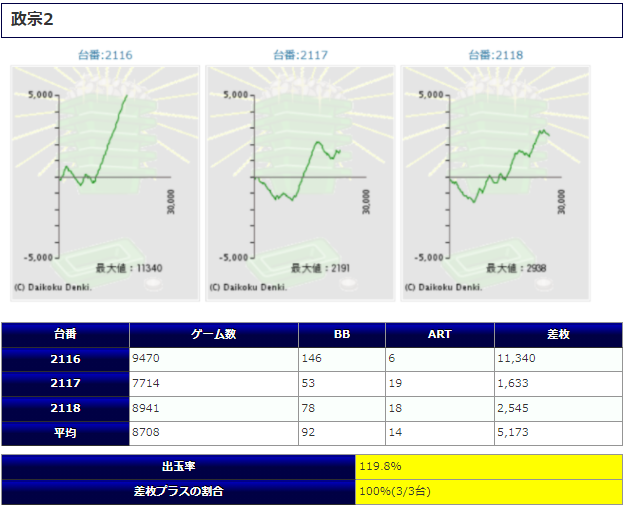The width and height of the screenshot is (626, 512).
Task: Click the yellow 119.8% payout rate cell
Action: tap(489, 466)
